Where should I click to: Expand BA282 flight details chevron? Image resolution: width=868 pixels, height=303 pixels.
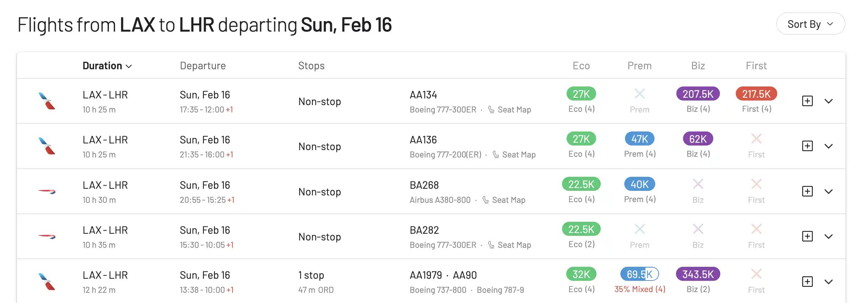828,237
